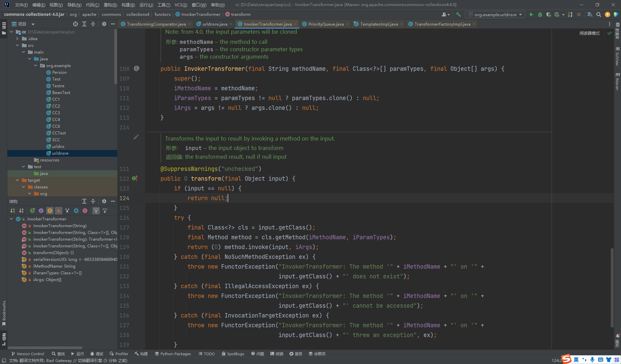Screen dimensions: 621x364
Task: Open the profiler run options dropdown arrow
Action: (563, 14)
